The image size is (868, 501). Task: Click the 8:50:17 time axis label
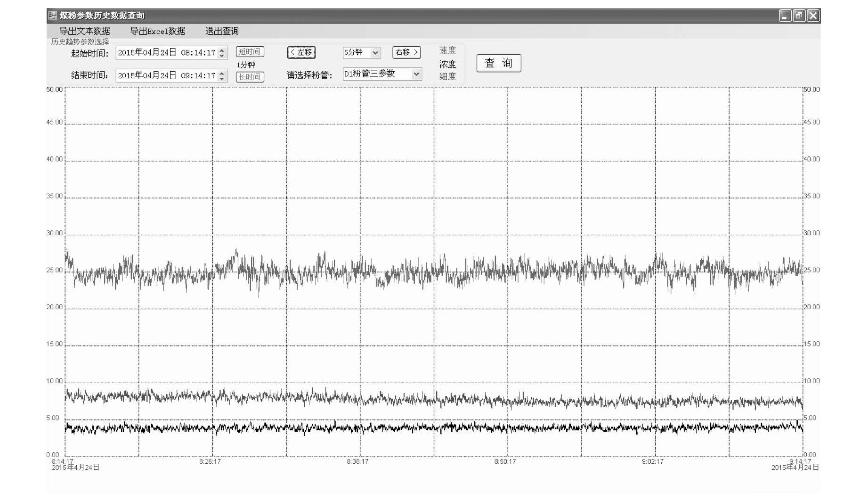505,461
